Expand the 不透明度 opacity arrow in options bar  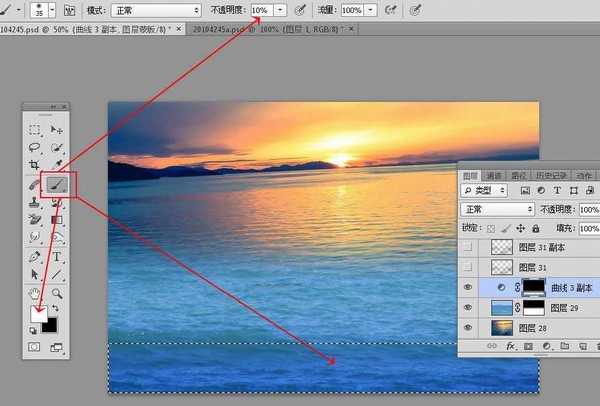click(x=279, y=9)
